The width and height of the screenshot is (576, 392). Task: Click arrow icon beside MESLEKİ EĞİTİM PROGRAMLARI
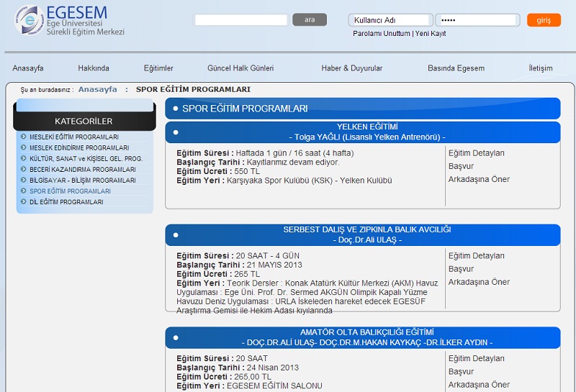(24, 137)
